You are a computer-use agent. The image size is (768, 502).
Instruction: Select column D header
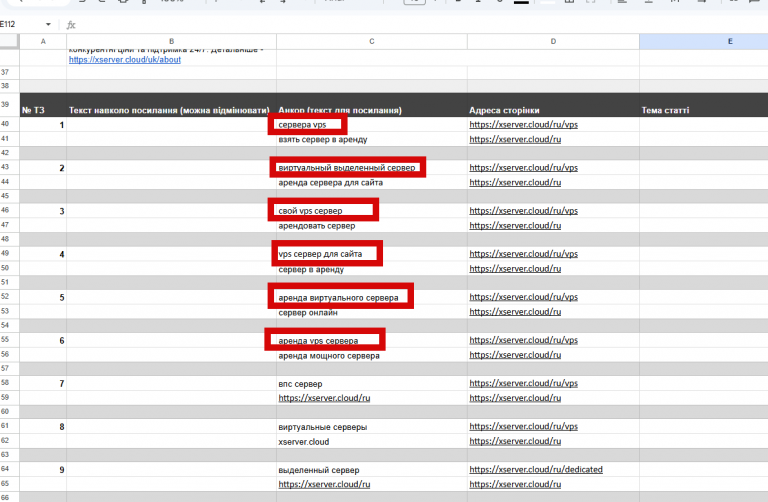[x=553, y=42]
